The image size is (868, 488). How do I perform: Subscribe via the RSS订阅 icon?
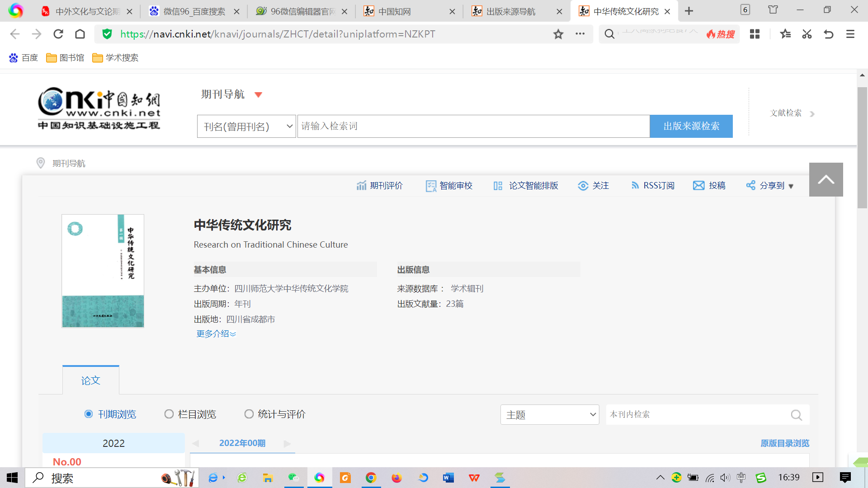tap(635, 186)
